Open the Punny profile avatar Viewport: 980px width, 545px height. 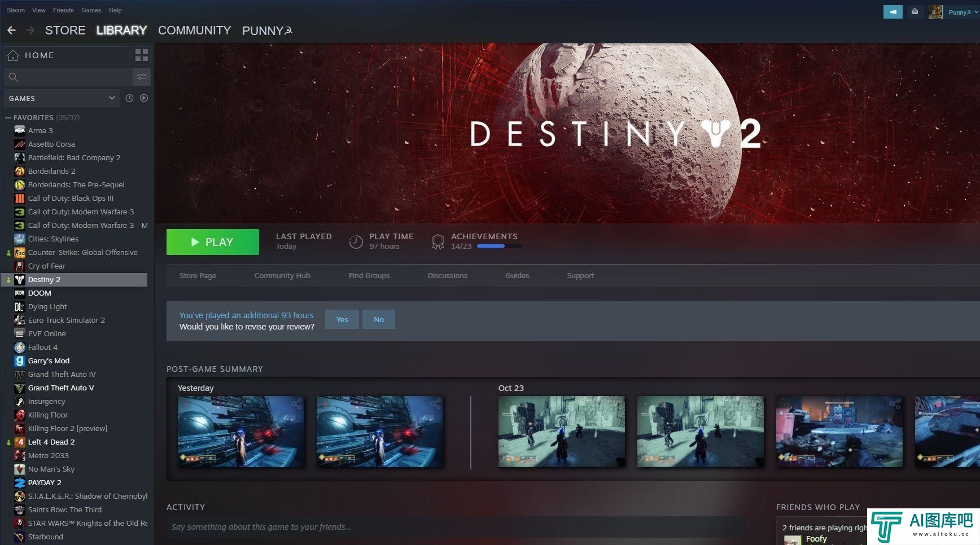point(935,12)
